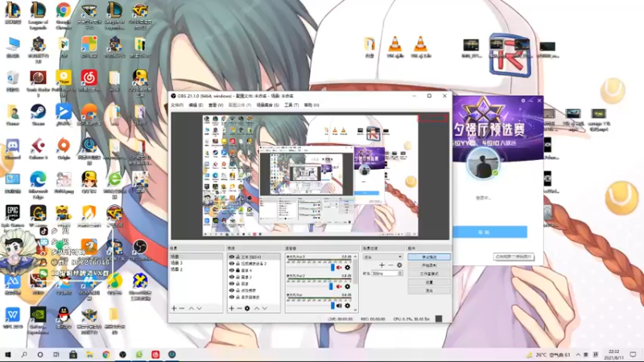Remove the selected scene with the minus icon

pos(182,308)
